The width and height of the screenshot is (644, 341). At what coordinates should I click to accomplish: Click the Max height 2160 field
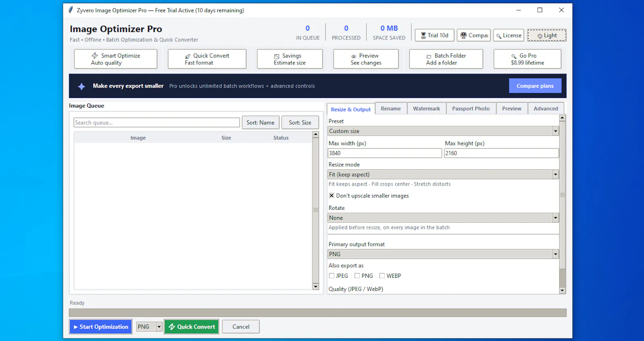tap(502, 153)
